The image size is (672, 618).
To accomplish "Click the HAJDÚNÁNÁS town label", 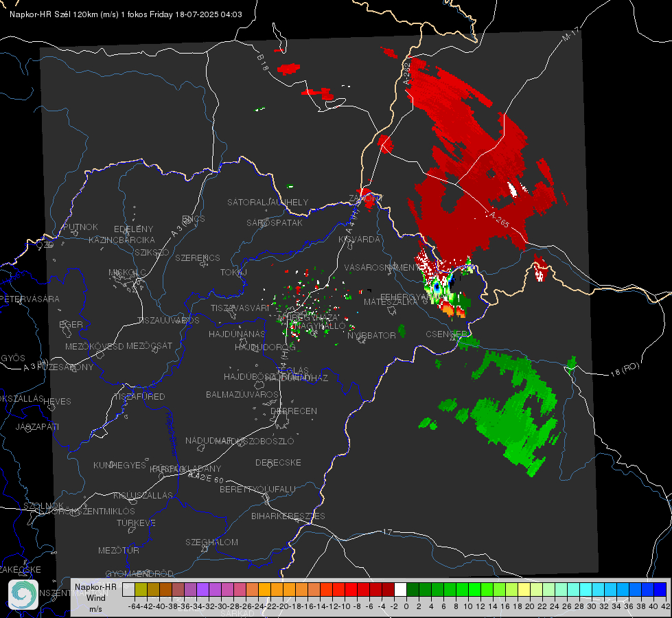I will [x=237, y=334].
